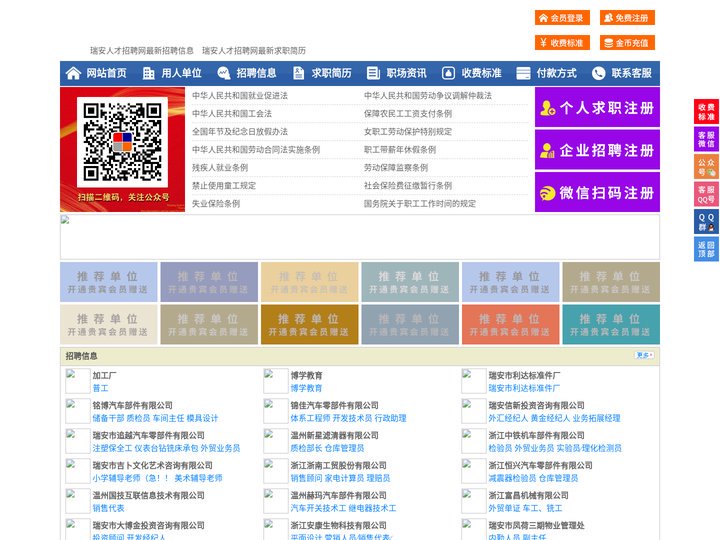Open 保障农民工工资支付条例 link
This screenshot has height=540, width=720.
point(408,113)
